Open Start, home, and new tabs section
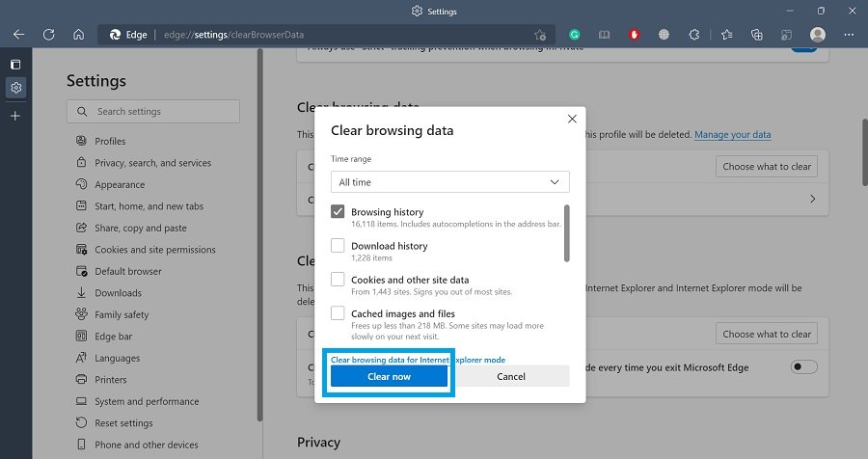 149,206
